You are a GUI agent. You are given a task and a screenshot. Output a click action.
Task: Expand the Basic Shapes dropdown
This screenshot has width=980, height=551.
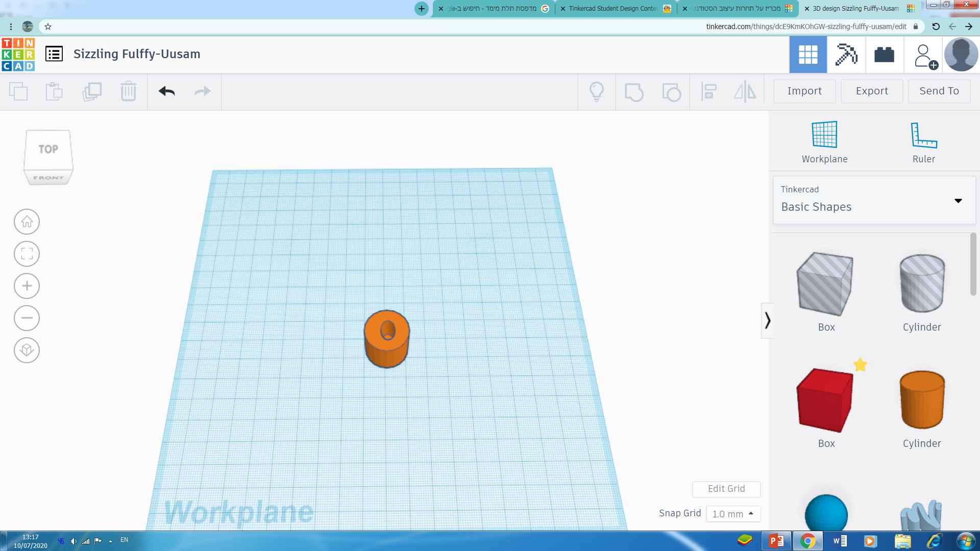(x=958, y=201)
